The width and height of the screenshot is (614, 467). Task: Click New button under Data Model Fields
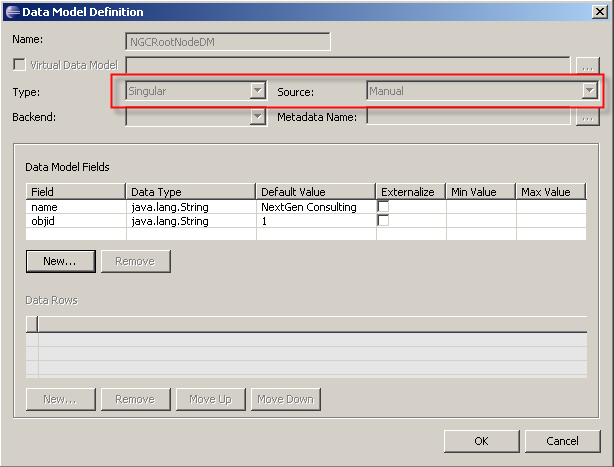pyautogui.click(x=60, y=261)
